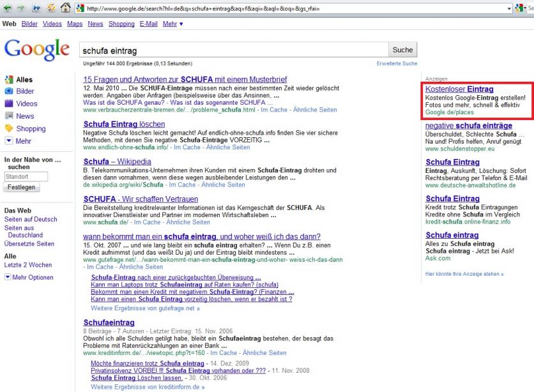This screenshot has height=392, width=534.
Task: Open Was ist die SCHUFA genau? sublink
Action: pos(124,102)
